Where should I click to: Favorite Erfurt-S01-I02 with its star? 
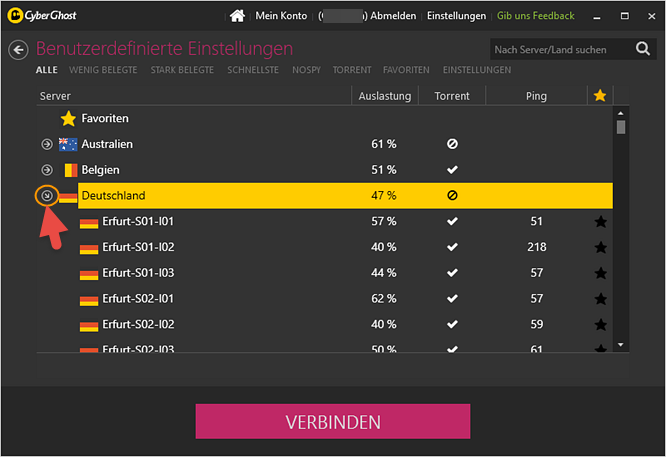[601, 247]
